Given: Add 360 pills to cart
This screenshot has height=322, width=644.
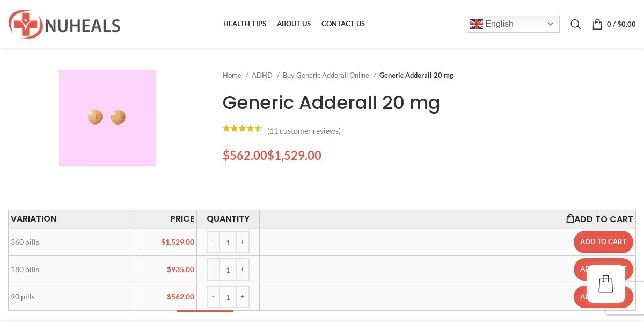Looking at the screenshot, I should click(x=603, y=242).
